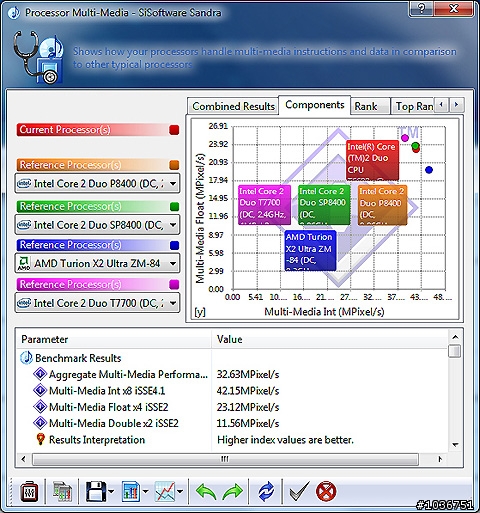The width and height of the screenshot is (480, 513).
Task: Click the window title bar music note icon
Action: pos(14,13)
